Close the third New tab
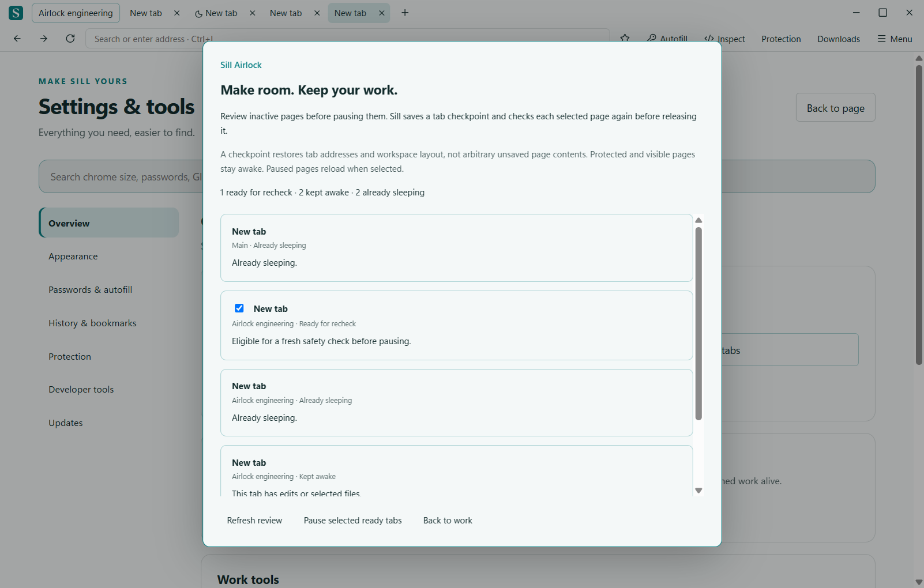 pos(317,13)
